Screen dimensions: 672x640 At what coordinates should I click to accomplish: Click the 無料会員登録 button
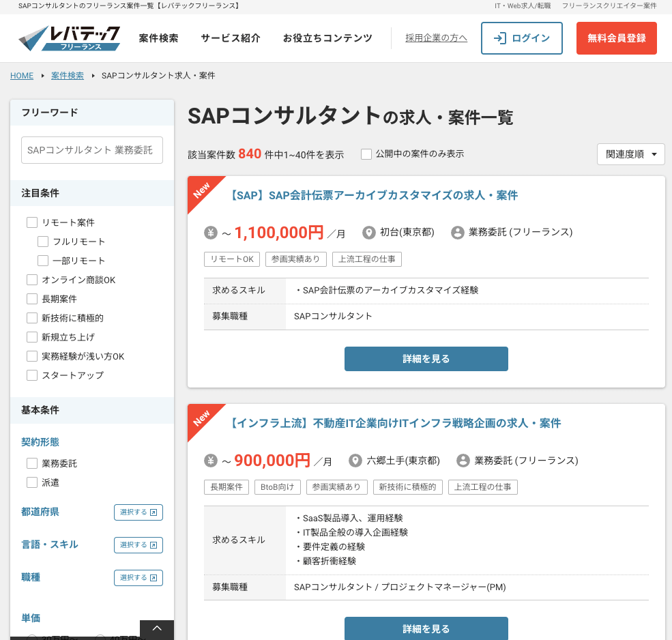pyautogui.click(x=616, y=38)
